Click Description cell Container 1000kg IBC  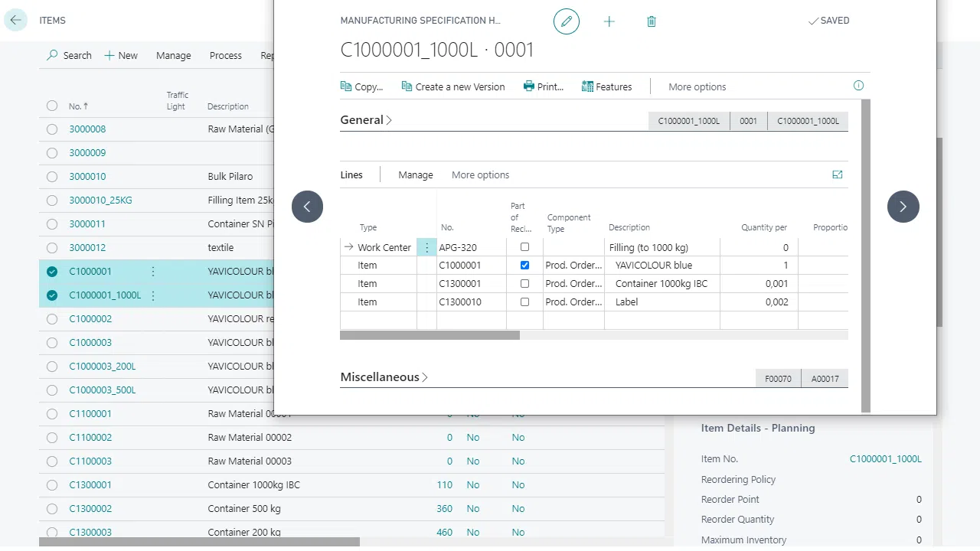[x=662, y=284]
